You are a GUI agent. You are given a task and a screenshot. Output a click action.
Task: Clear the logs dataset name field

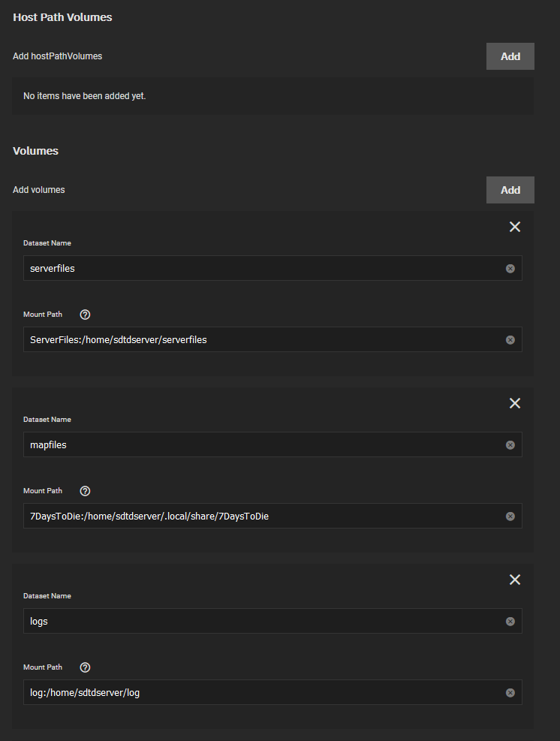(x=510, y=622)
